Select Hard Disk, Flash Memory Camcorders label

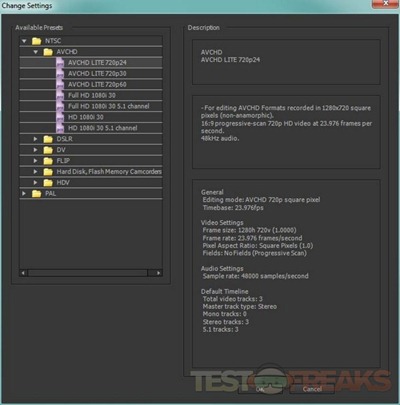(109, 172)
